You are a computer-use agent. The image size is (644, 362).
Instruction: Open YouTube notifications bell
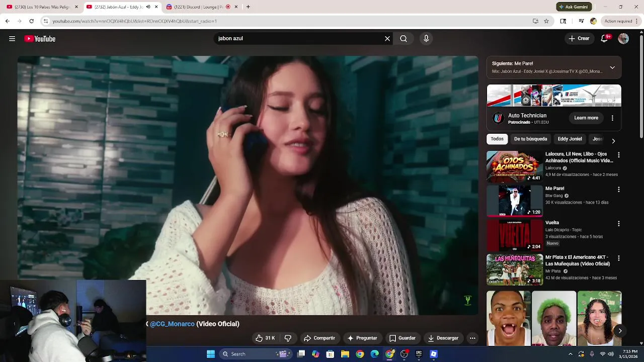pyautogui.click(x=605, y=39)
